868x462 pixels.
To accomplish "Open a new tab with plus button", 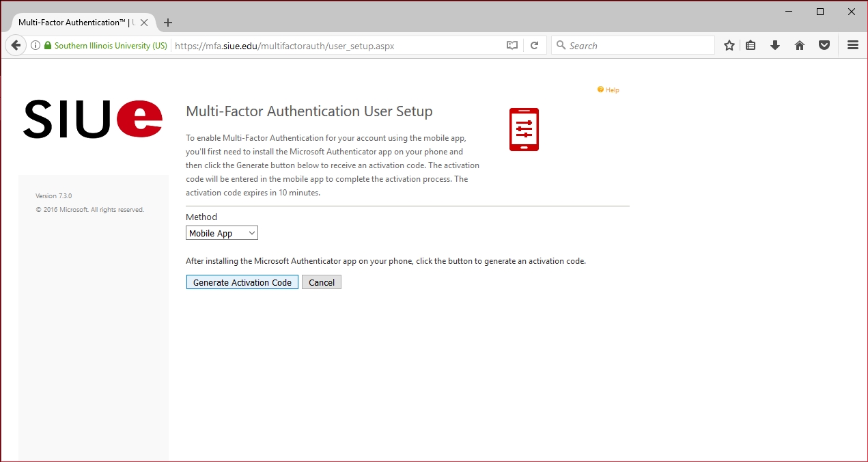I will (x=168, y=23).
